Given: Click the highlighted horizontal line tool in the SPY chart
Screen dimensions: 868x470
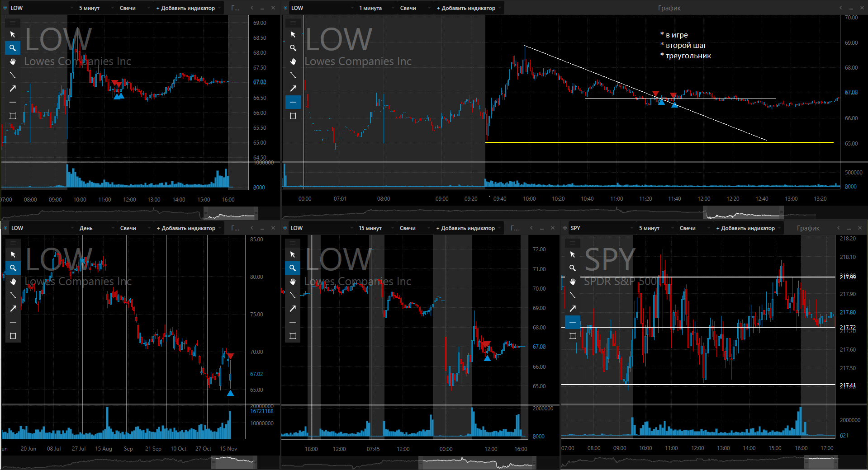Looking at the screenshot, I should (573, 322).
